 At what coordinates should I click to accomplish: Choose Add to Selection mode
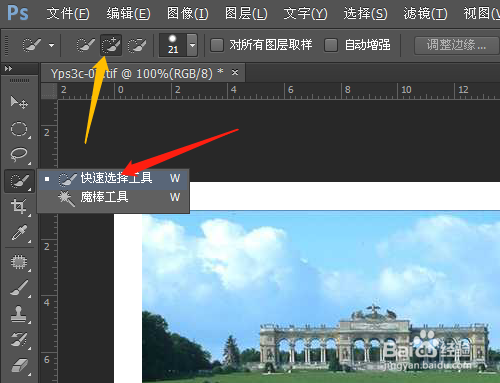point(111,45)
